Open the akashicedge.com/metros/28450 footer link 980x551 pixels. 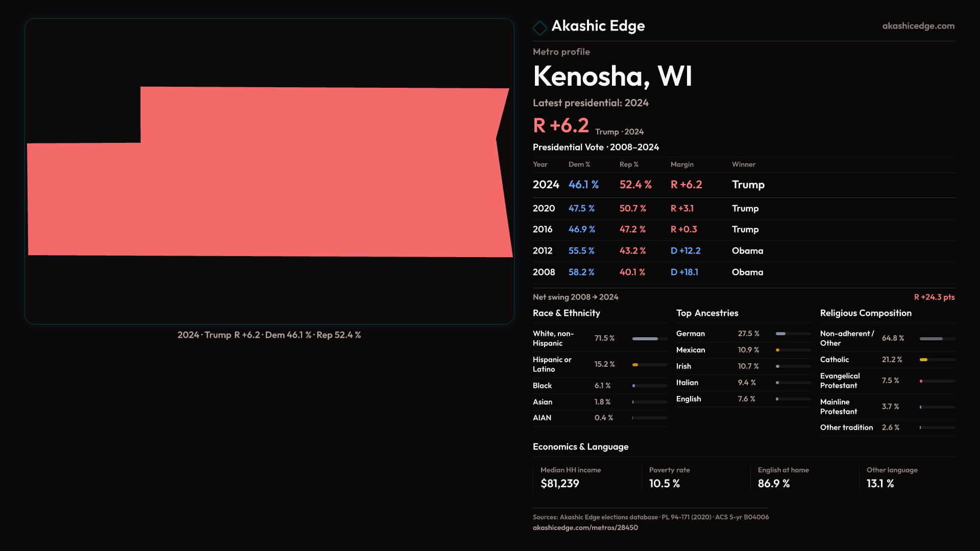pyautogui.click(x=585, y=528)
